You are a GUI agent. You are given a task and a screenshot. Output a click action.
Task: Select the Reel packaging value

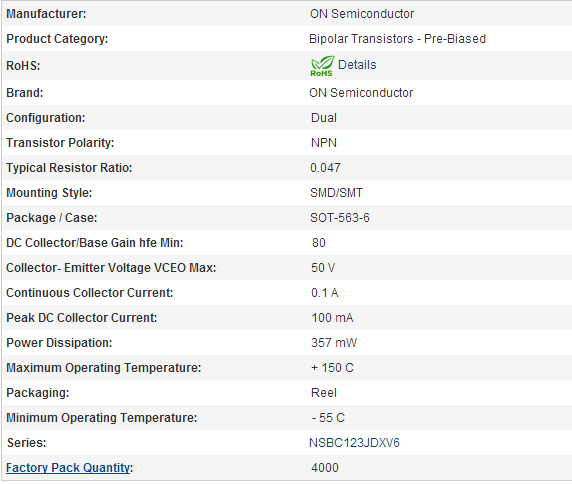[x=324, y=393]
